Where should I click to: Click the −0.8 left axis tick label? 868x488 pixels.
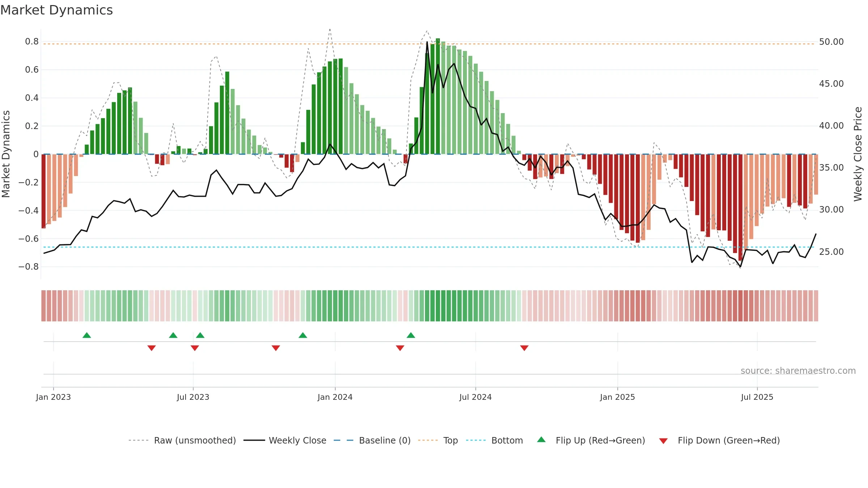pyautogui.click(x=29, y=267)
